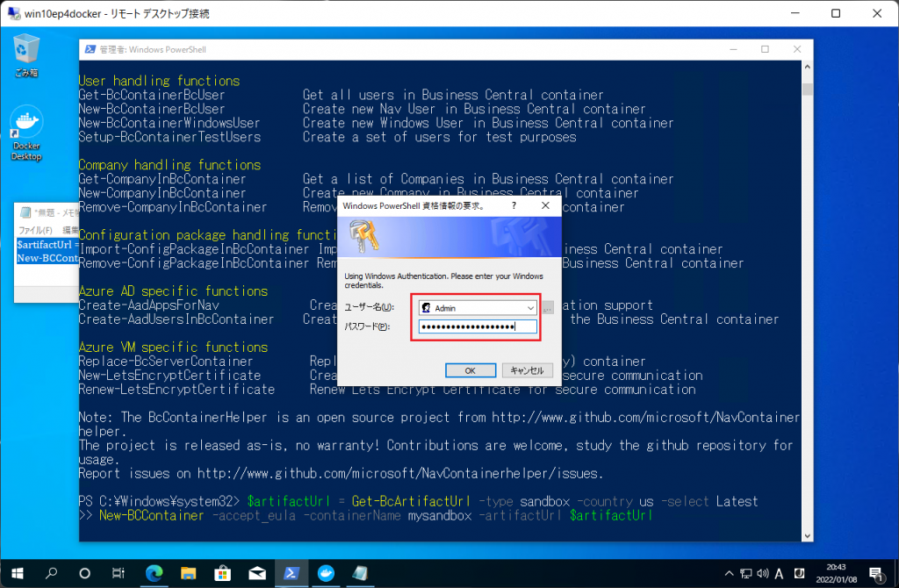Open the user name dropdown showing Admin
Screen dimensions: 899x588
pos(478,308)
